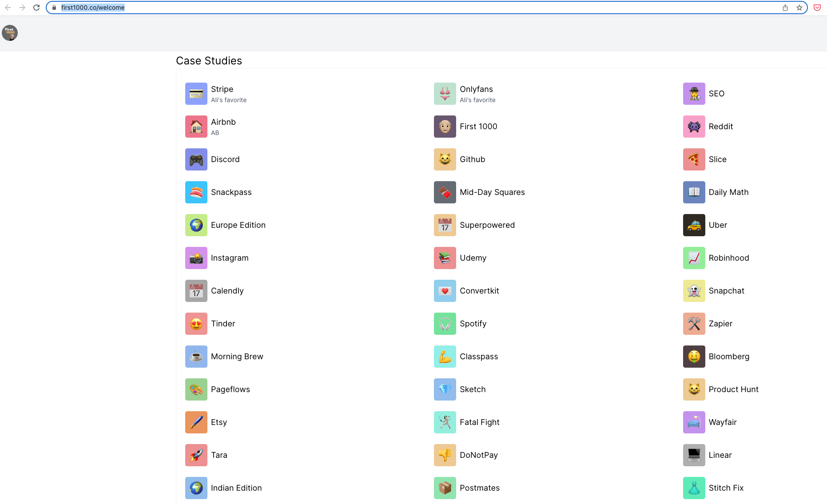The height and width of the screenshot is (504, 827).
Task: Open the Wayfair couch icon
Action: (694, 422)
